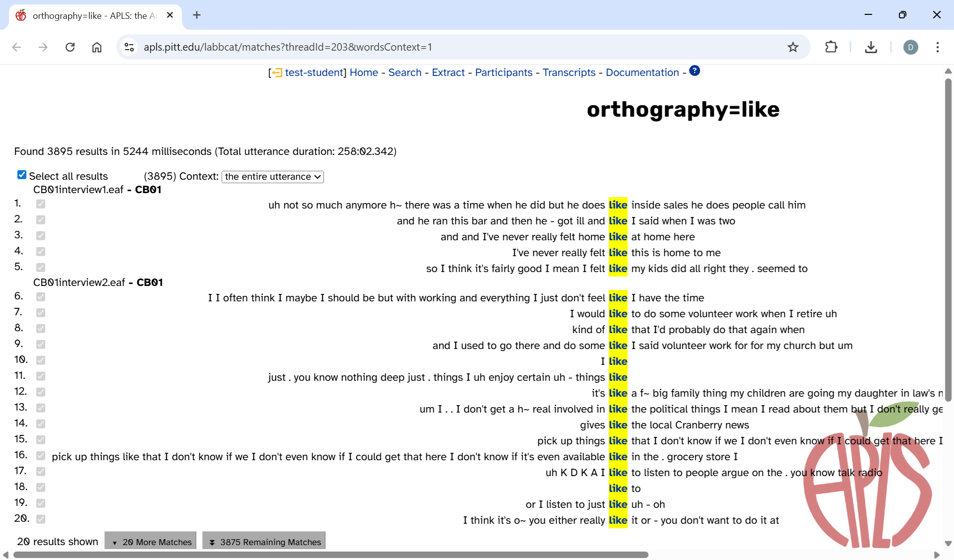Image resolution: width=954 pixels, height=560 pixels.
Task: Open the browser extensions puzzle icon
Action: (x=831, y=47)
